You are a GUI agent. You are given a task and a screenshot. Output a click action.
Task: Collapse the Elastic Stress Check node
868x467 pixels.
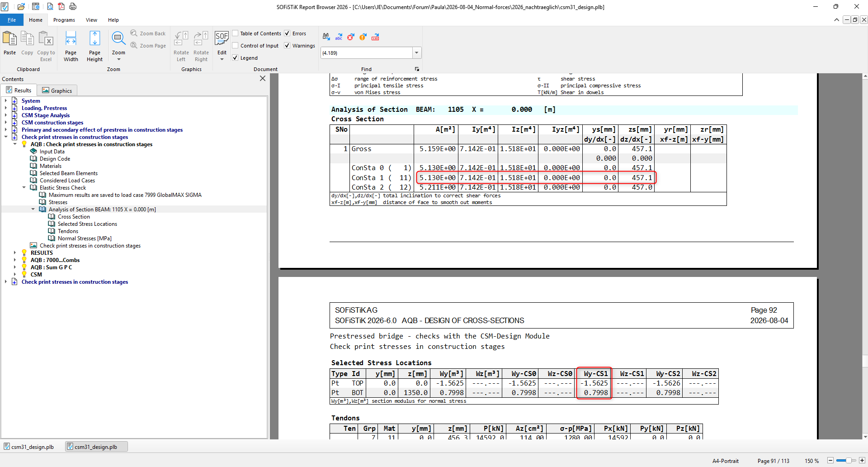tap(24, 188)
